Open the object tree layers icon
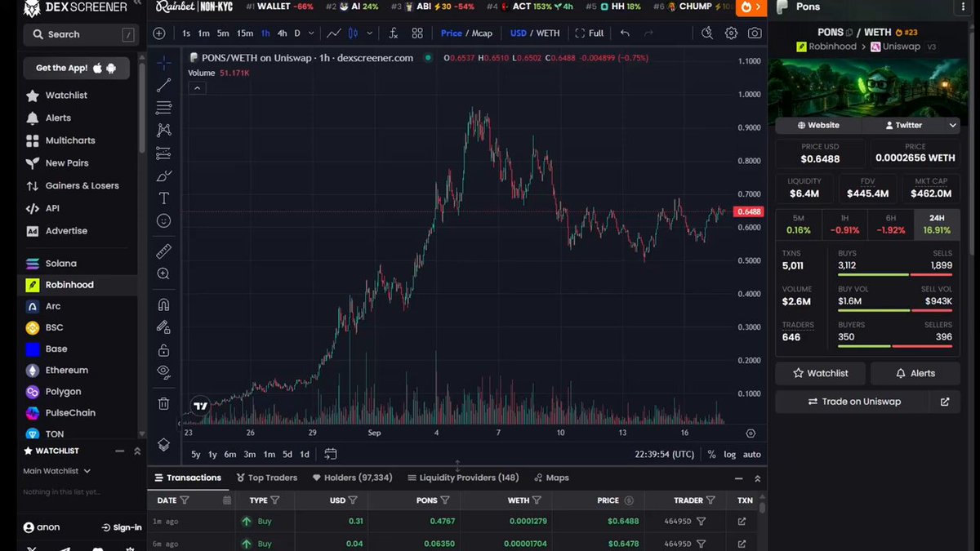The height and width of the screenshot is (551, 980). pyautogui.click(x=163, y=445)
